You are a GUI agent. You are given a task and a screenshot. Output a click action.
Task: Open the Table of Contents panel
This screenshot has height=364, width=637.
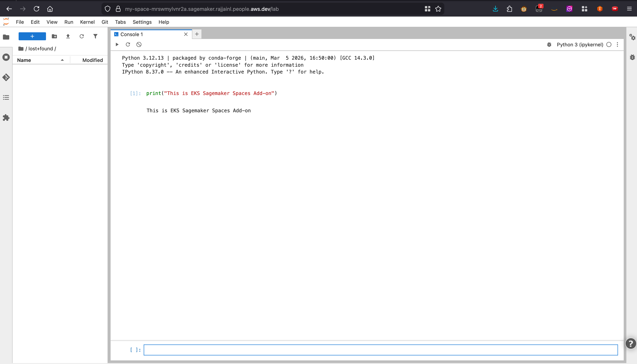tap(6, 97)
